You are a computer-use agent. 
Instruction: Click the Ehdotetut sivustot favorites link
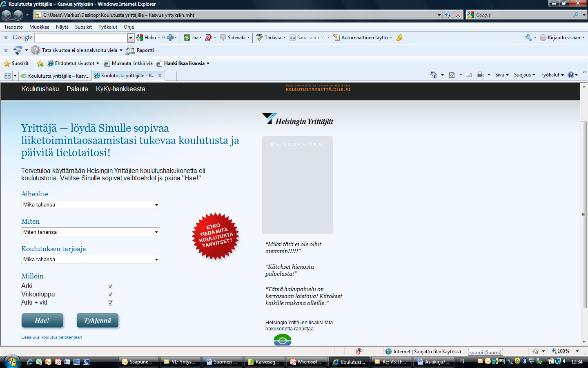(73, 63)
